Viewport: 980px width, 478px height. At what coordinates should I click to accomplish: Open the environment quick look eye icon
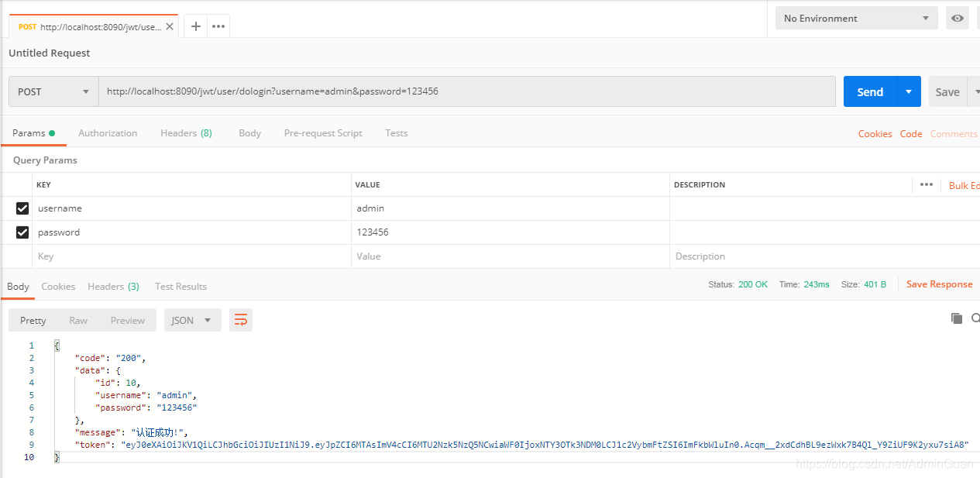pos(958,17)
